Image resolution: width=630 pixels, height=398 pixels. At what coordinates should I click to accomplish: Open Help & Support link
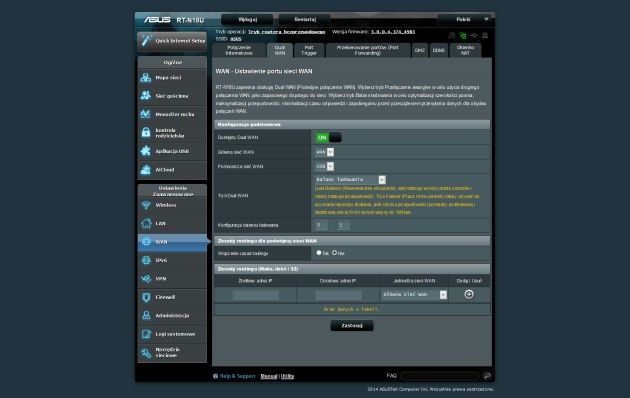click(x=237, y=376)
